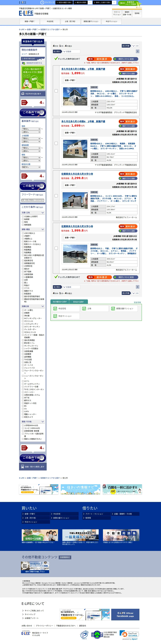The image size is (161, 644).
Task: Open 間取 下限なし dropdown
Action: pyautogui.click(x=31, y=157)
